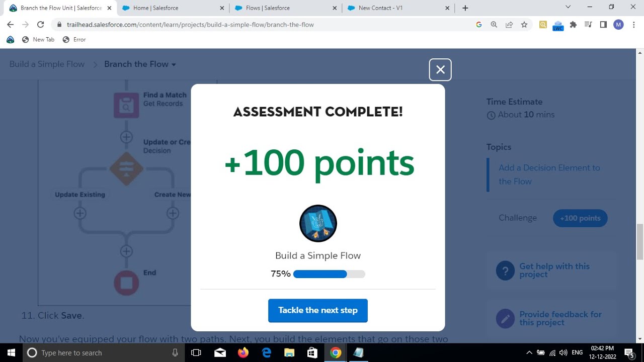Close the Home | Salesforce tab
The image size is (644, 362).
coord(222,8)
